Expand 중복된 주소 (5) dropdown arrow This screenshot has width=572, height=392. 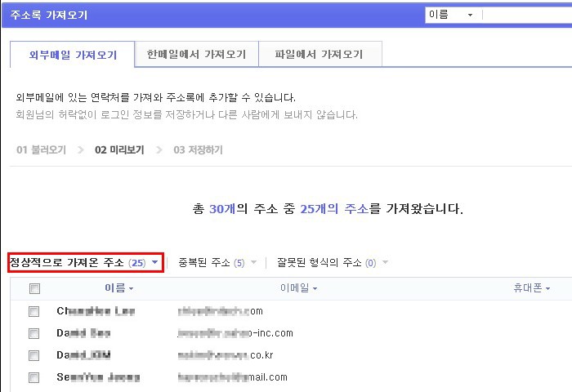point(253,262)
